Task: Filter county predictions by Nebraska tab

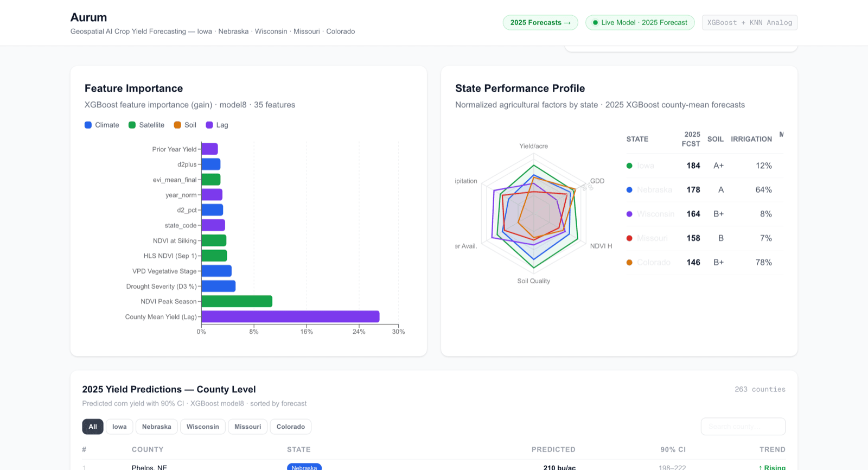Action: click(157, 427)
